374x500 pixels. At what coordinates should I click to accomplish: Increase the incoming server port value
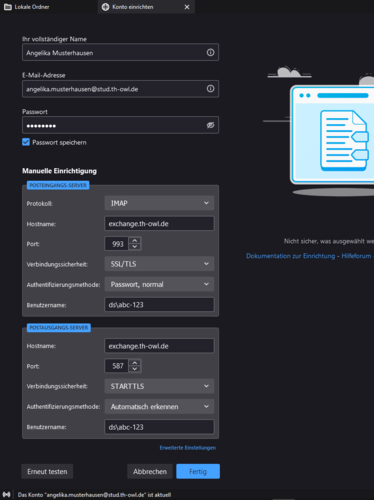pos(135,240)
